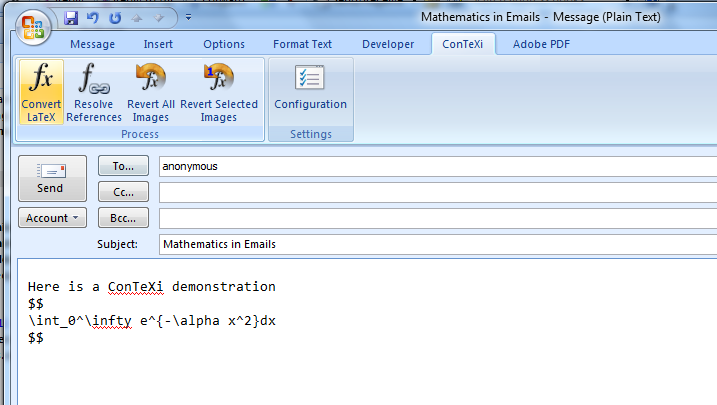Click the Cc... button

tap(123, 192)
